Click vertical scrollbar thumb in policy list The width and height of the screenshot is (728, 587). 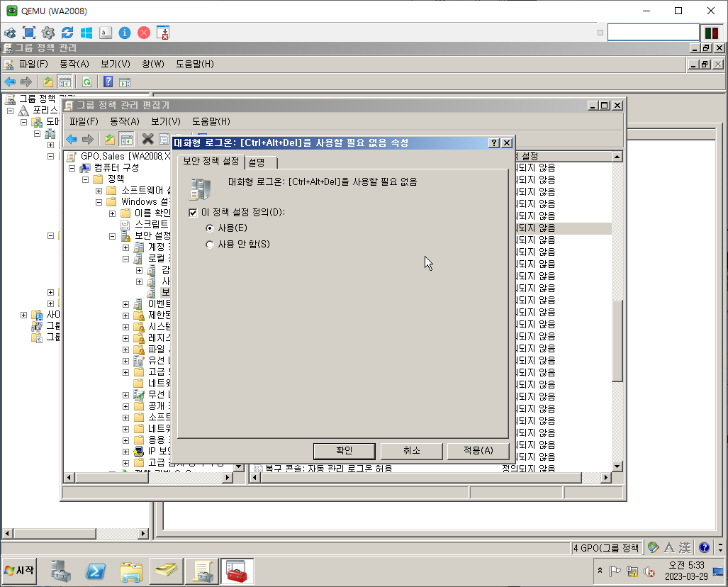point(617,341)
